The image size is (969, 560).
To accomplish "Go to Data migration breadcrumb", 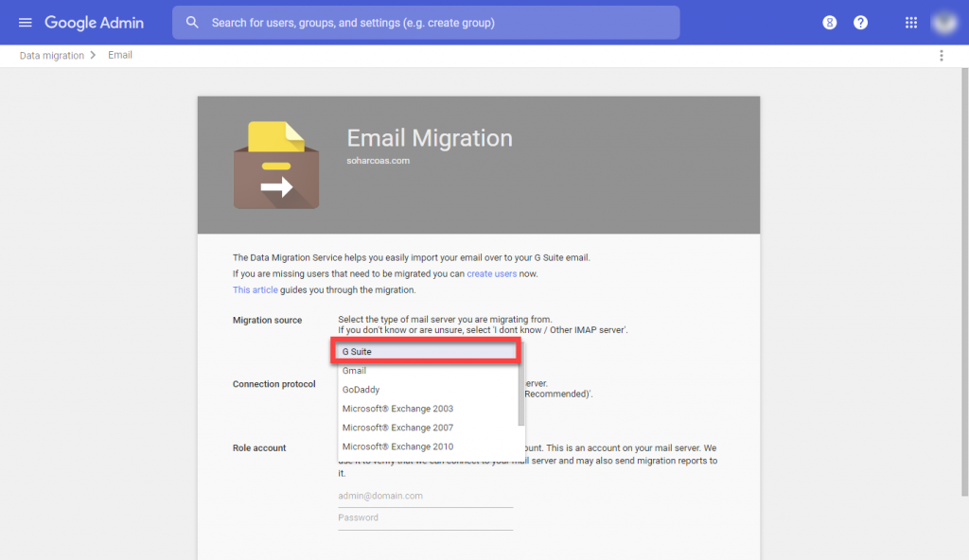I will (52, 56).
